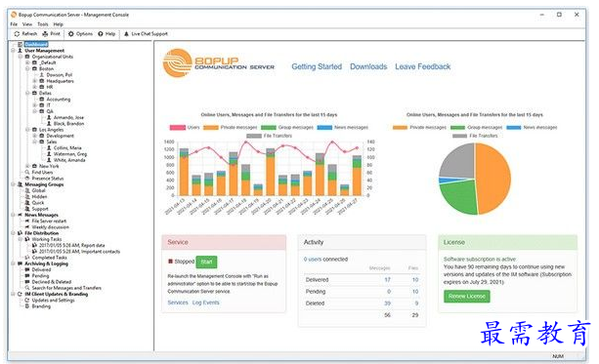Click the Working Tasks icon
The height and width of the screenshot is (364, 599).
click(x=27, y=239)
